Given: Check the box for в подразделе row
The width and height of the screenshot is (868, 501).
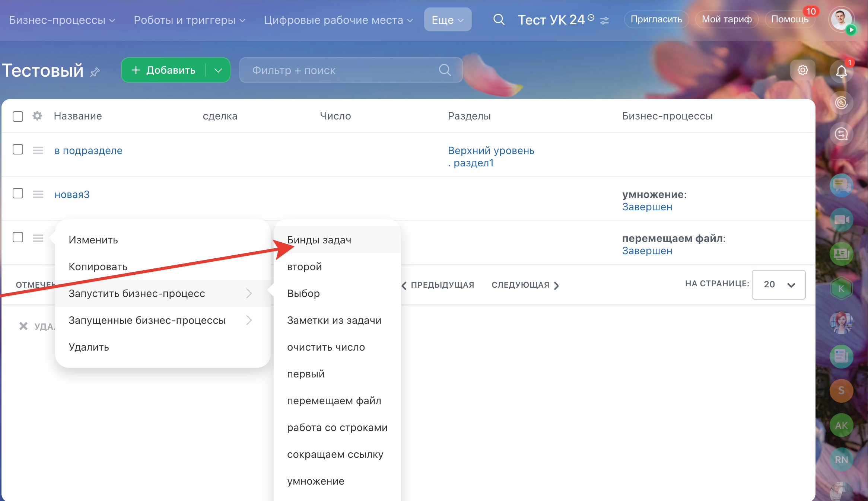Looking at the screenshot, I should (18, 150).
